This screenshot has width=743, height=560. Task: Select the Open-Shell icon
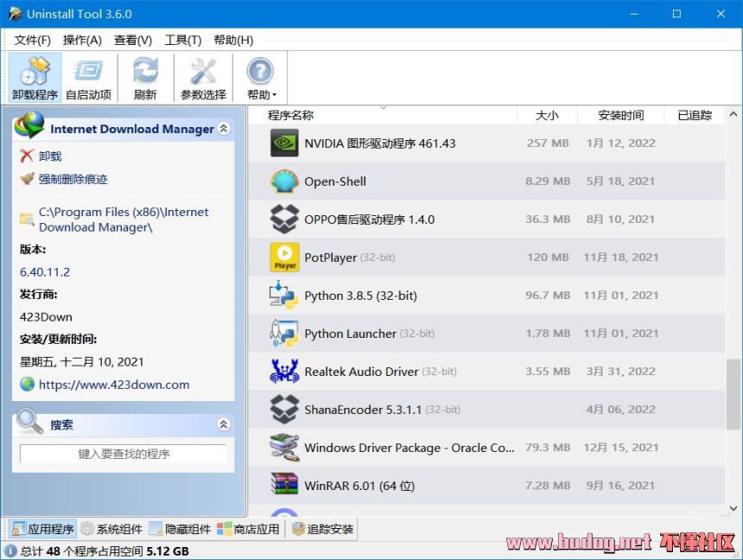click(x=284, y=181)
